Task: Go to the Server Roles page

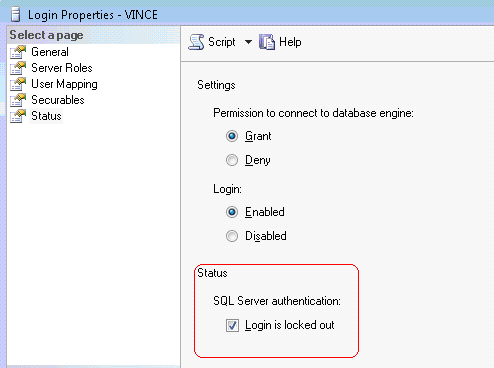Action: pos(62,68)
